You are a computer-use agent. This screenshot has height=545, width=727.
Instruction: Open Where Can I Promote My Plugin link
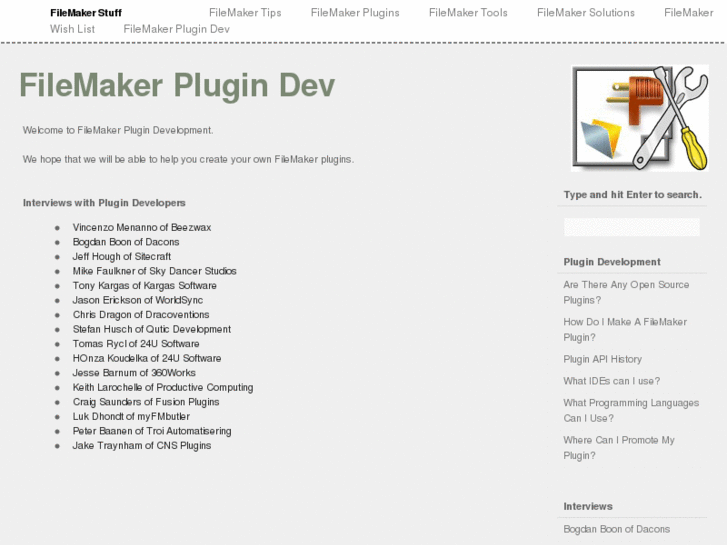pos(619,448)
